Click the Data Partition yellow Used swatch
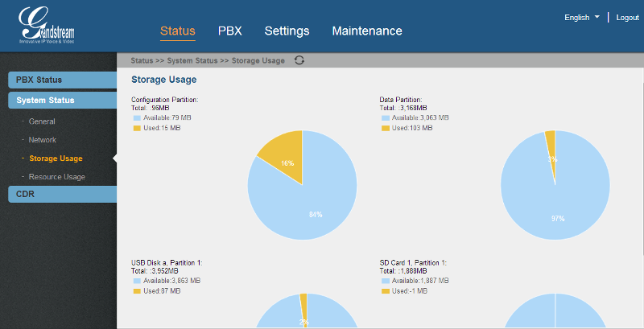644x329 pixels. click(x=385, y=128)
